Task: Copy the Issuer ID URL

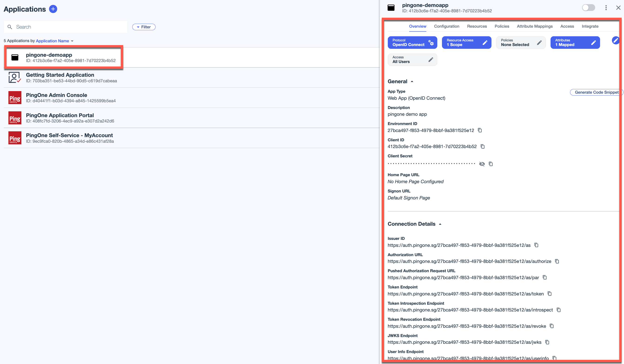Action: click(x=536, y=245)
